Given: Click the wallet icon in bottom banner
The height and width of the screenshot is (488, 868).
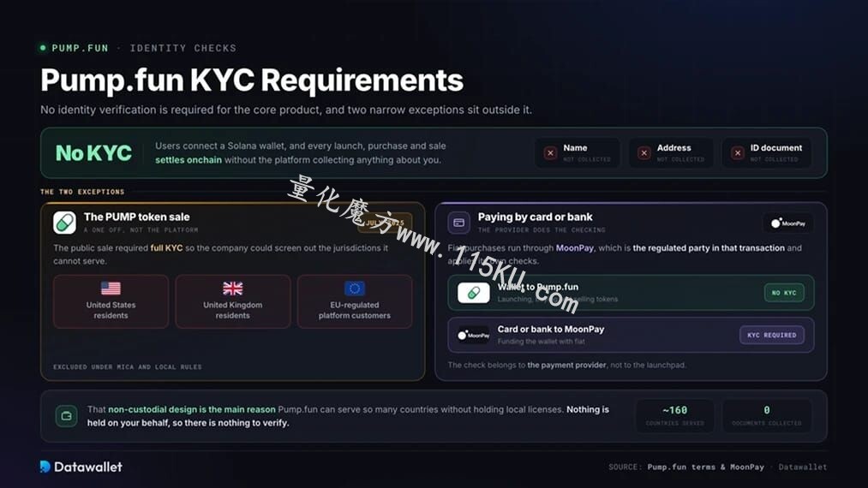Looking at the screenshot, I should (67, 416).
